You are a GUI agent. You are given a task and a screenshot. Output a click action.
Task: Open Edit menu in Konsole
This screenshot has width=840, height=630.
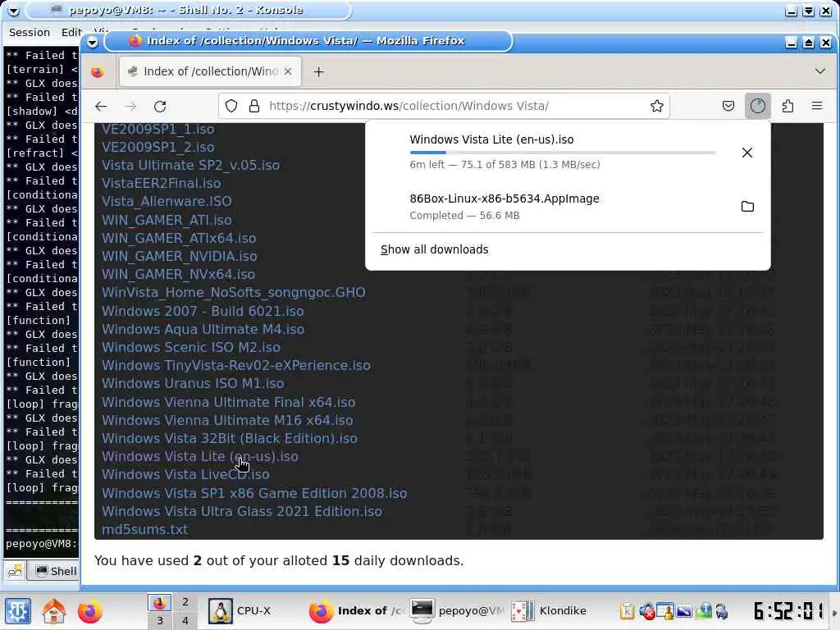click(x=71, y=32)
